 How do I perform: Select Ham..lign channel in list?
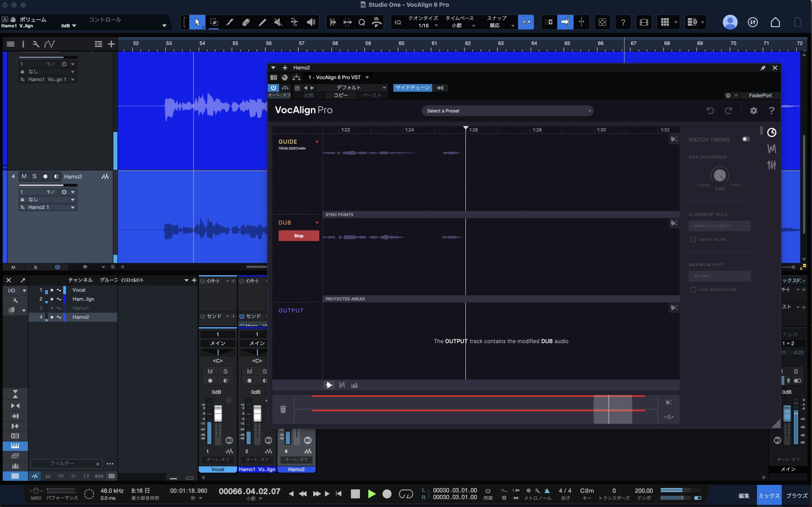[73, 299]
